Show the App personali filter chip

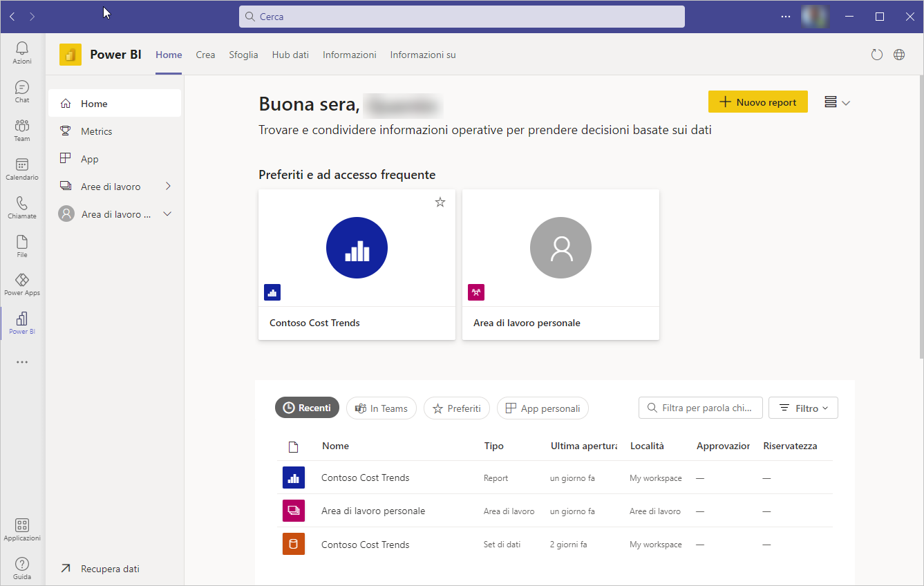(x=543, y=408)
